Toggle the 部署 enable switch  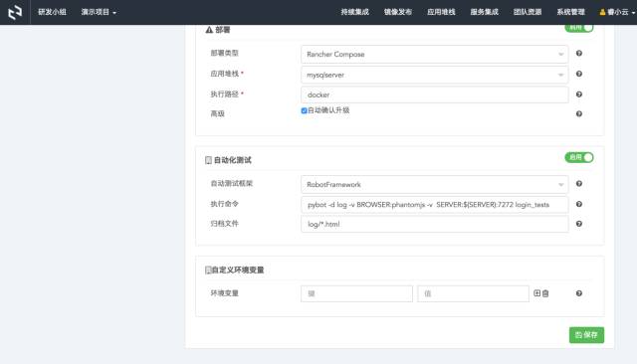pos(579,28)
